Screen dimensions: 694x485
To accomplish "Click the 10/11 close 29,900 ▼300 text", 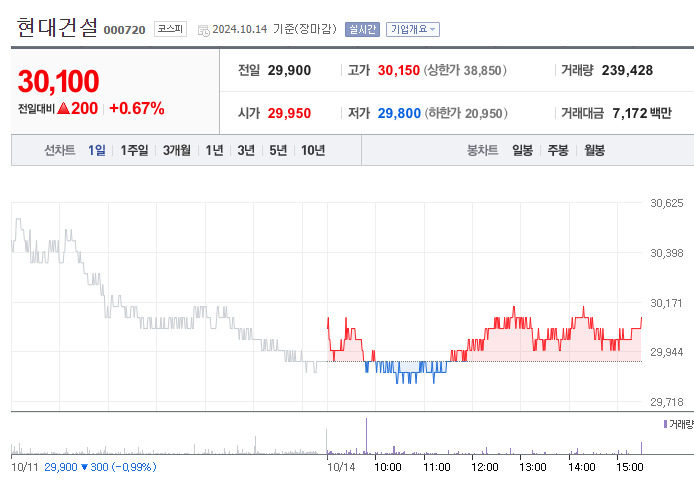I will 100,467.
